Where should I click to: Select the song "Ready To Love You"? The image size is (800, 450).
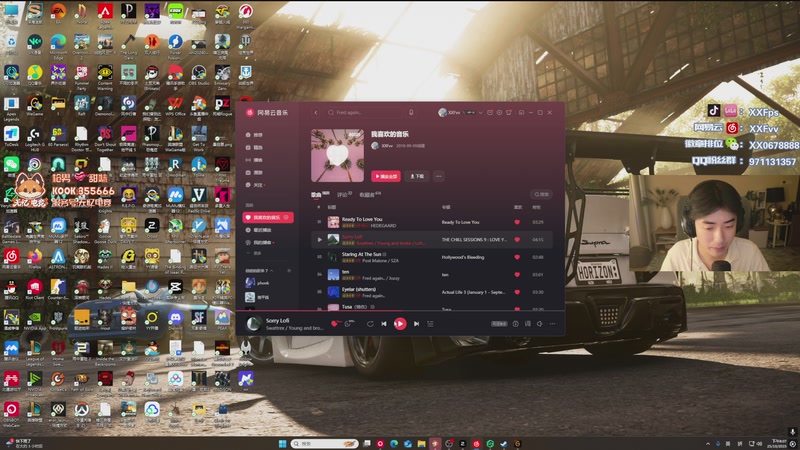362,219
